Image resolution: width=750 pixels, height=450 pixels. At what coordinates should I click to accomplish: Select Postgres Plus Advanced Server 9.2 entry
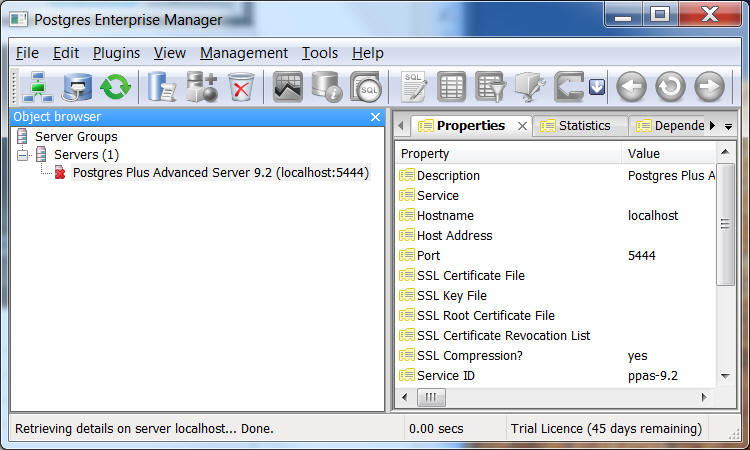[x=221, y=173]
